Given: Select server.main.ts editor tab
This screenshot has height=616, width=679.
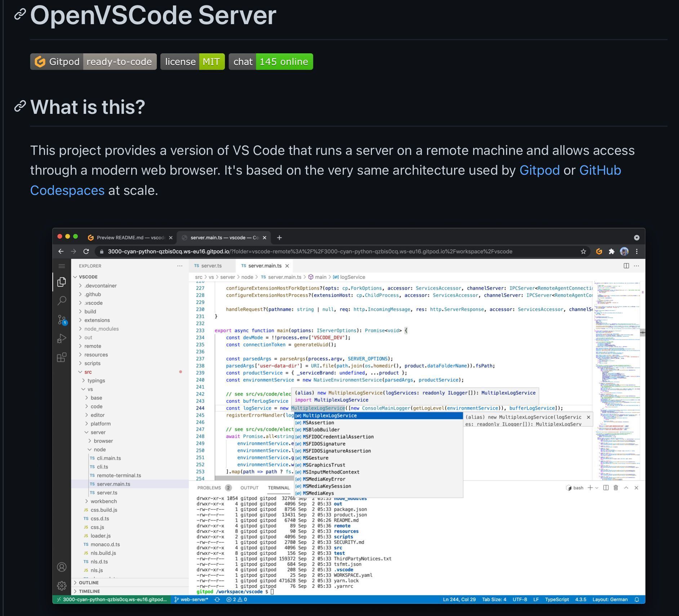Looking at the screenshot, I should pos(265,266).
